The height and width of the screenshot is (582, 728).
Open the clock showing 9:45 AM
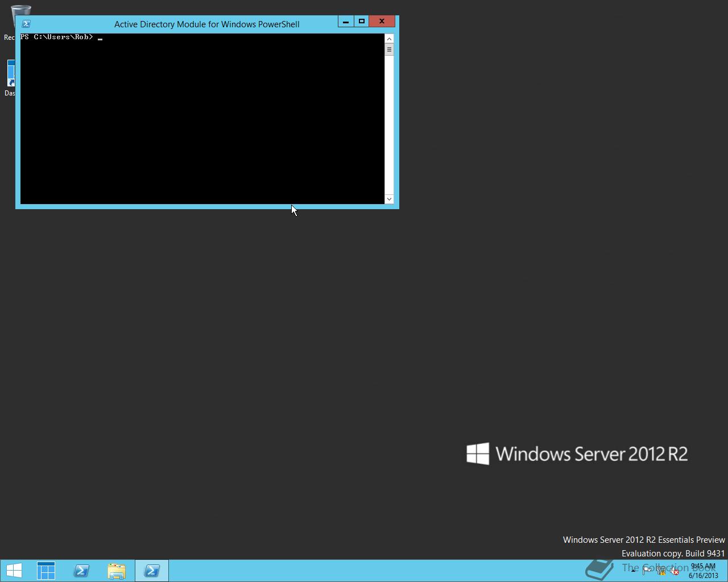[x=703, y=571]
